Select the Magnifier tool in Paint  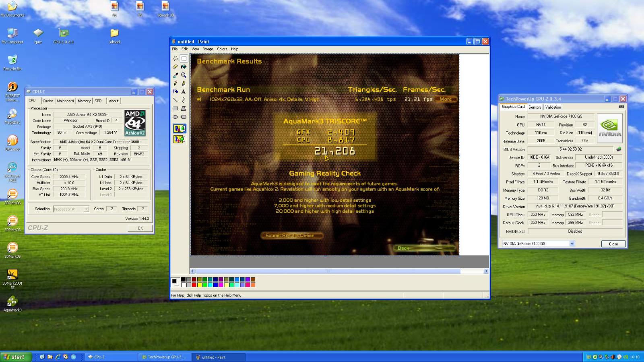184,75
